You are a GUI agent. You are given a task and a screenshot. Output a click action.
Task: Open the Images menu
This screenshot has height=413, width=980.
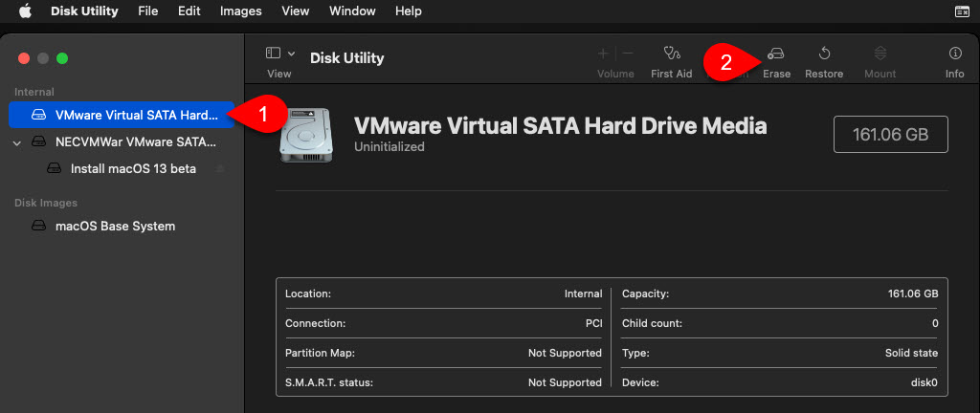coord(240,11)
